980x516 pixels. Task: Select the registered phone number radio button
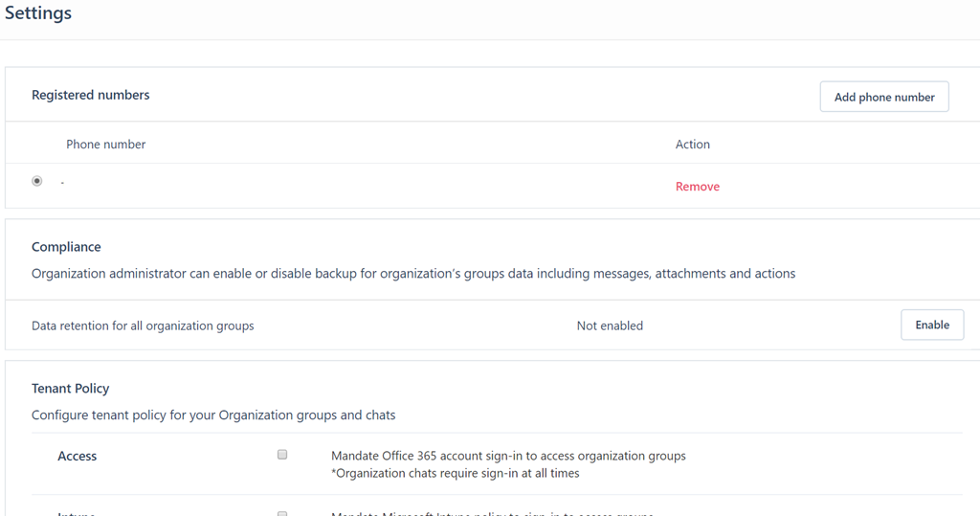(x=37, y=181)
